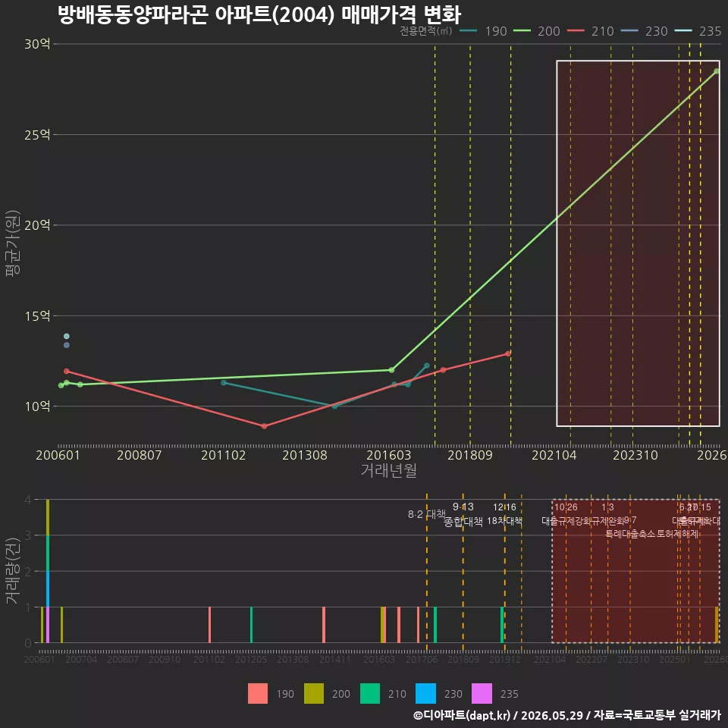
Task: Click the 210 line legend entry at top
Action: (590, 31)
